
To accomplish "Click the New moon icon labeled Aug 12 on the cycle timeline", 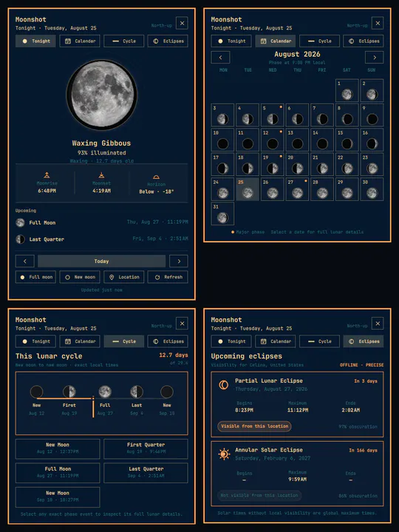I will 37,392.
